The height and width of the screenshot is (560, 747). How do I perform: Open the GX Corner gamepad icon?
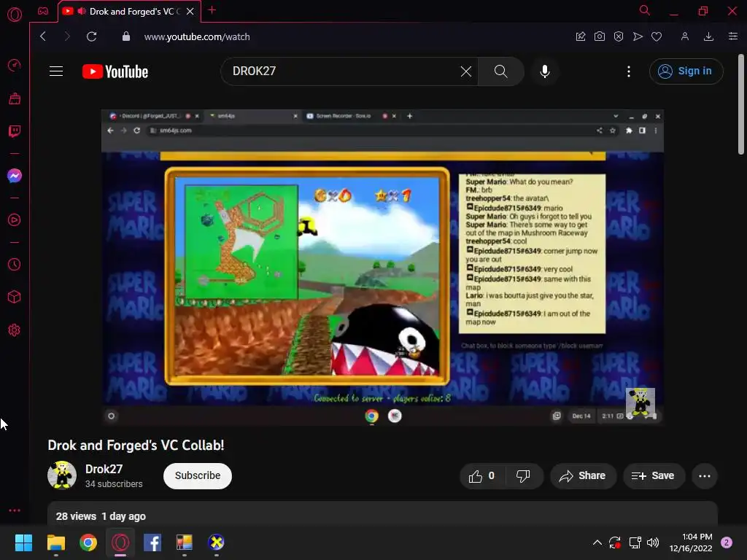coord(43,11)
